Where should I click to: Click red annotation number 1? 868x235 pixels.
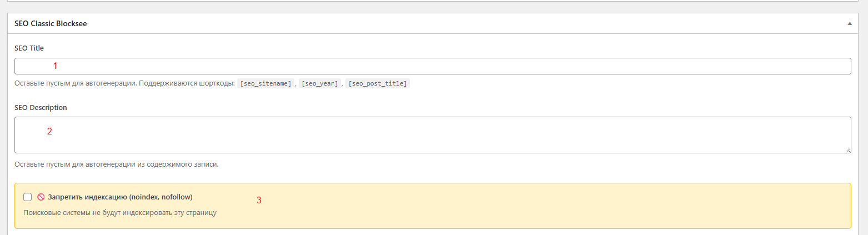point(55,66)
